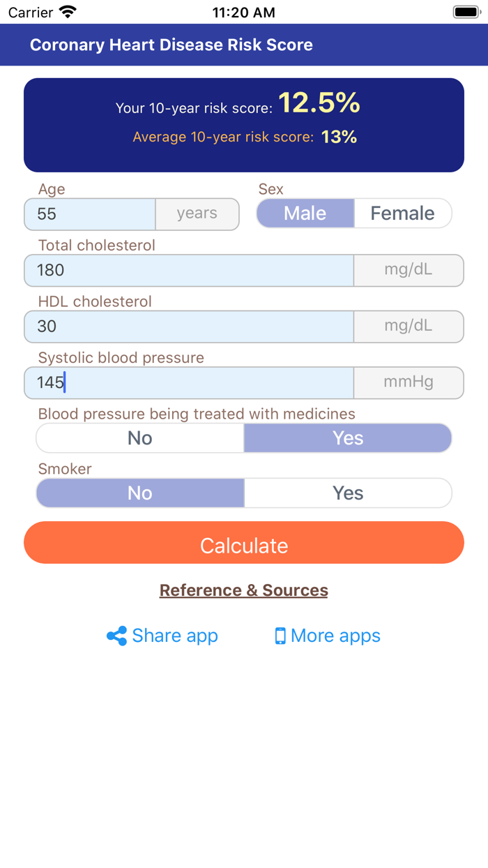
Task: Click the Total cholesterol input field
Action: pos(188,270)
